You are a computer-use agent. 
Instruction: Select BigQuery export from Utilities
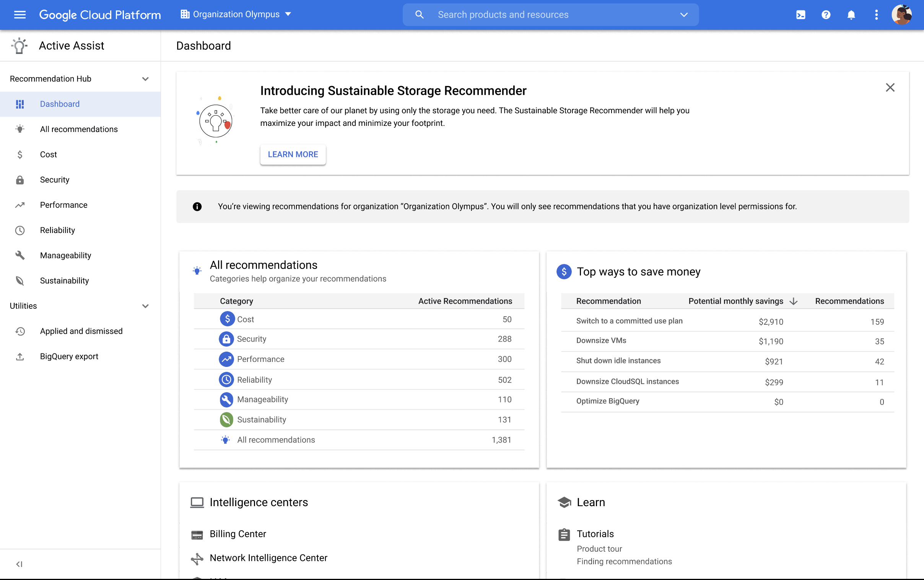click(x=69, y=355)
